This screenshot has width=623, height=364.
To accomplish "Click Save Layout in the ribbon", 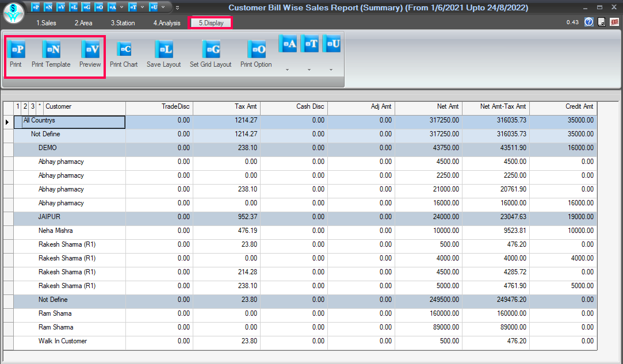I will 164,53.
